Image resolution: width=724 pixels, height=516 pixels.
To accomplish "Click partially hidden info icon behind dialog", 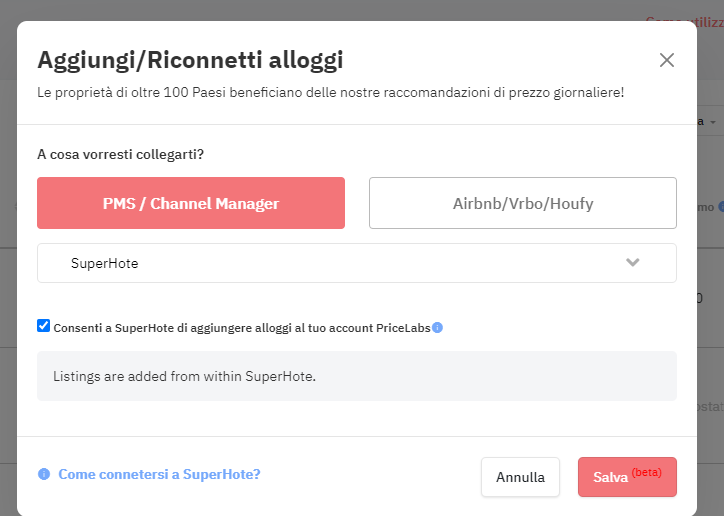I will click(721, 207).
